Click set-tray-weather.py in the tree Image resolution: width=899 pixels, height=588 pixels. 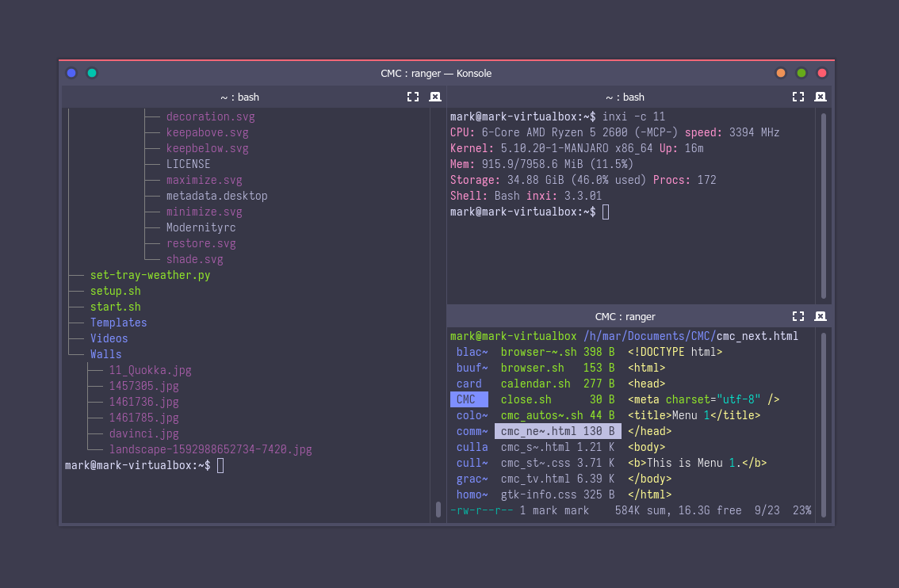tap(150, 275)
